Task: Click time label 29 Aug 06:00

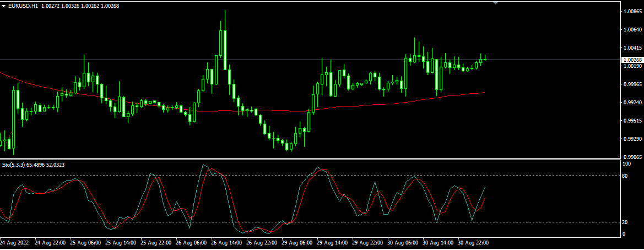Action: tap(297, 243)
